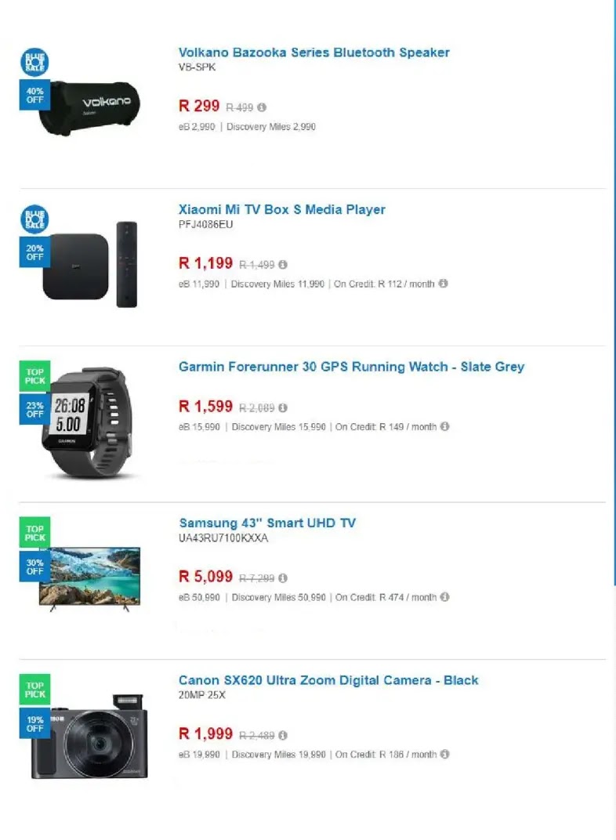
Task: Open Volkano Bazooka Series Bluetooth Speaker link
Action: pos(314,52)
